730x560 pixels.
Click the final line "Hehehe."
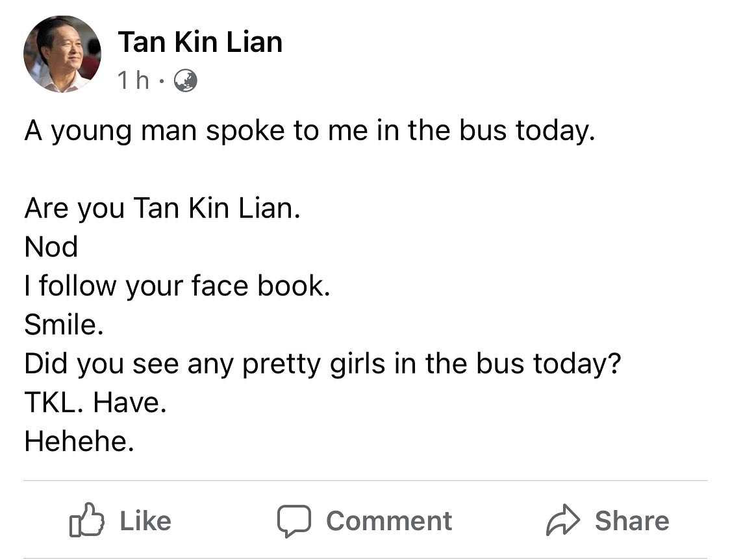79,441
